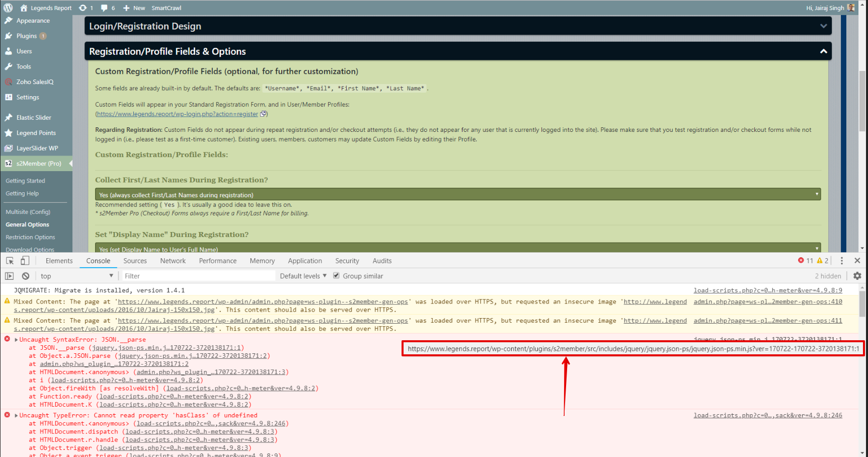Click the Tools wrench icon

tap(9, 66)
